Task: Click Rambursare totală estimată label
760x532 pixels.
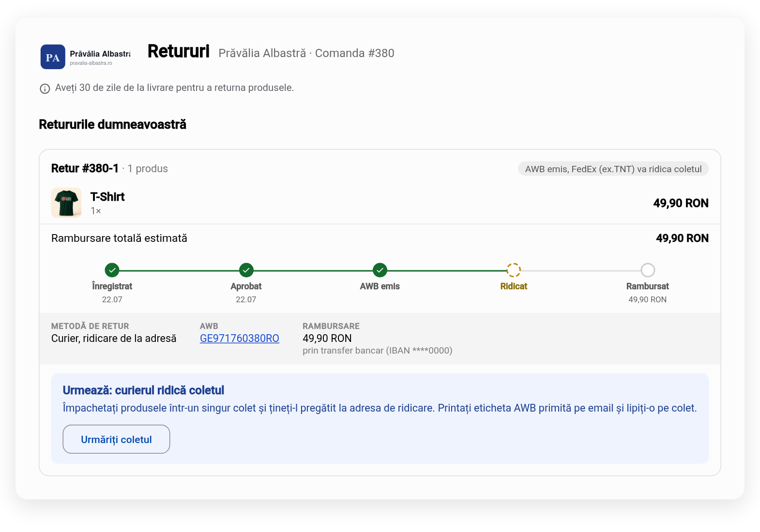Action: point(119,238)
